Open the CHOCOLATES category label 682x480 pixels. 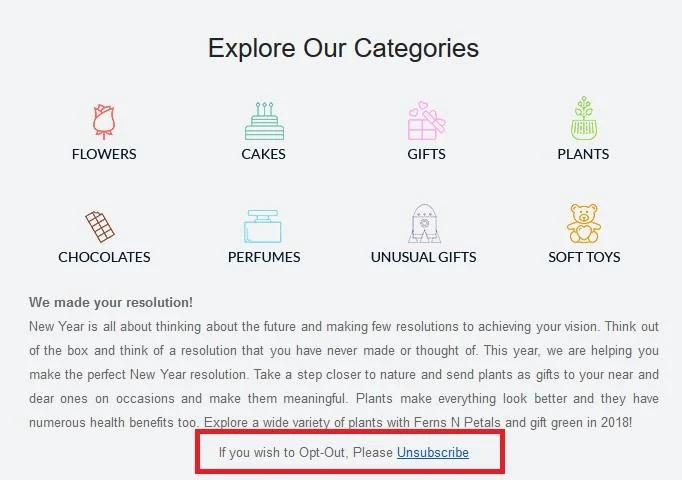(x=104, y=257)
